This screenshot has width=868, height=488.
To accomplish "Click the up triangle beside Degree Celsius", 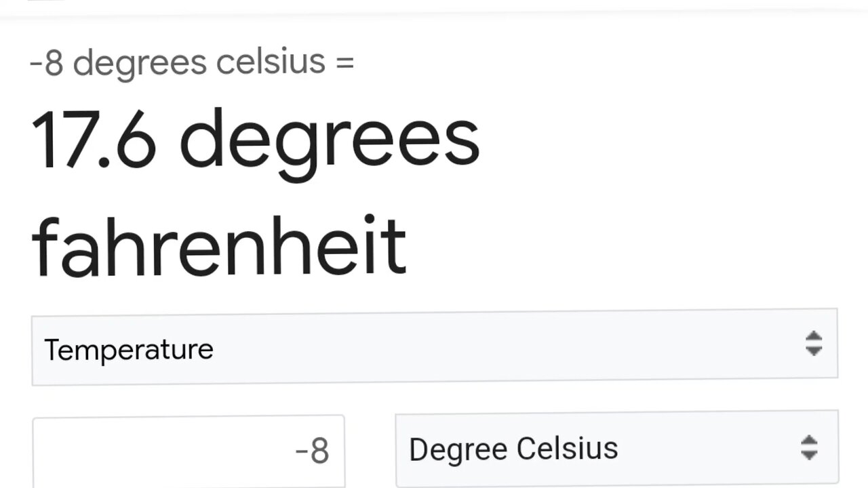I will coord(809,441).
